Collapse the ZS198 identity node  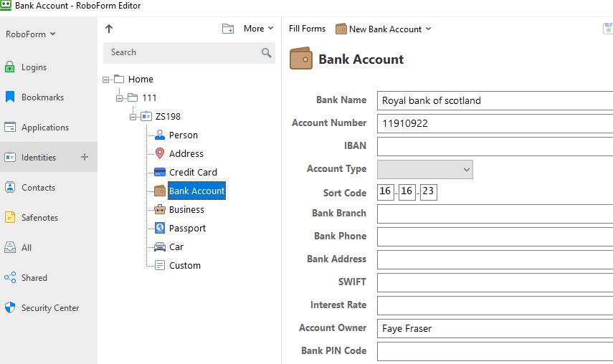click(133, 116)
